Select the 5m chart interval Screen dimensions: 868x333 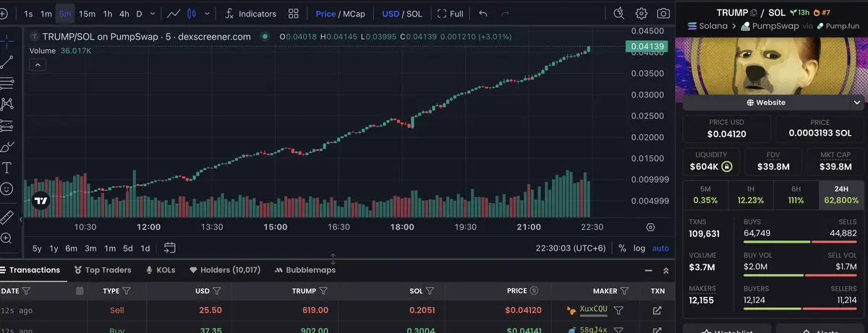coord(65,14)
